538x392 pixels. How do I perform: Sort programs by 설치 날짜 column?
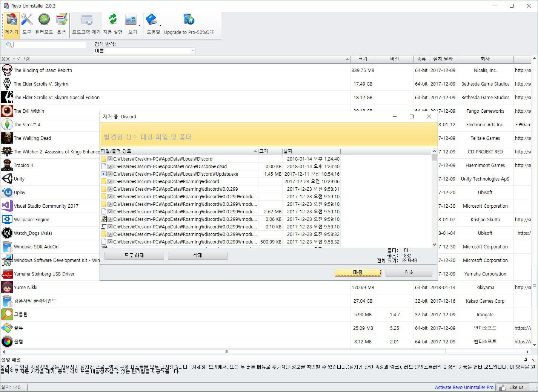[443, 59]
